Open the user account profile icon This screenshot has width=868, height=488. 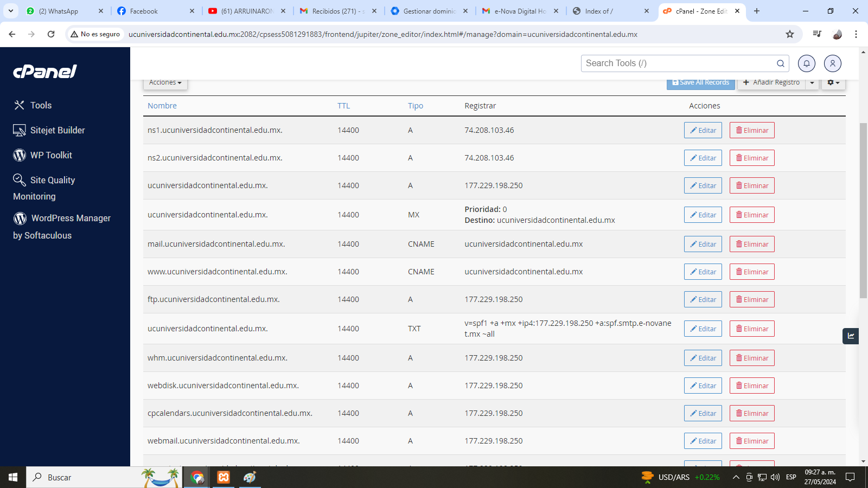click(x=832, y=63)
